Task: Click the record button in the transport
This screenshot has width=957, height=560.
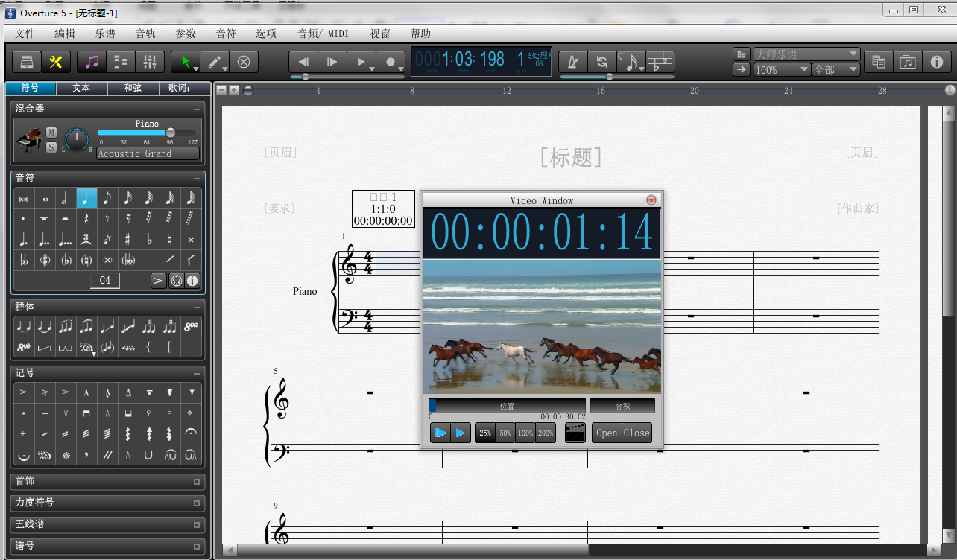Action: (391, 62)
